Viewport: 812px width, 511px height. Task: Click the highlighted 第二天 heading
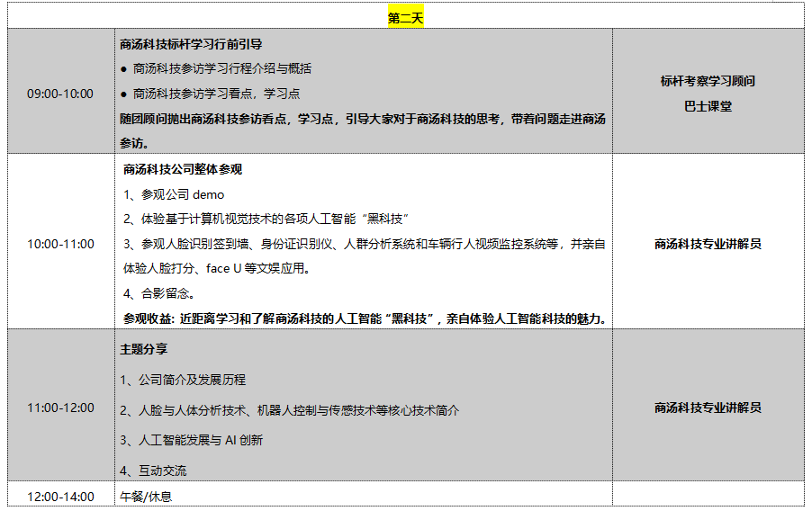[405, 18]
